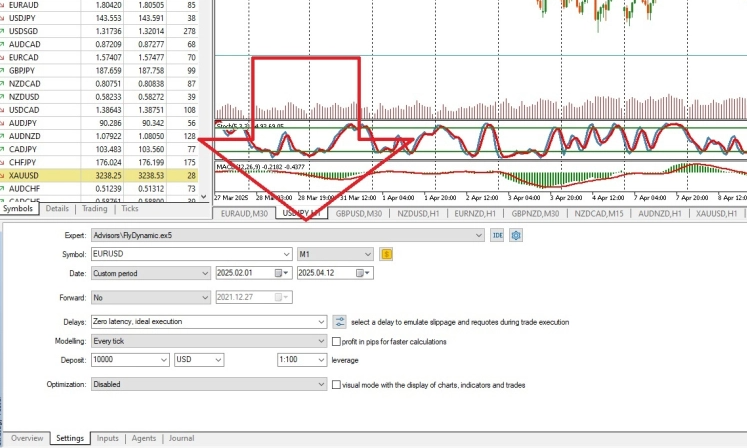Screen dimensions: 747x448
Task: Select the USDSGD row in Market Watch
Action: [x=99, y=31]
